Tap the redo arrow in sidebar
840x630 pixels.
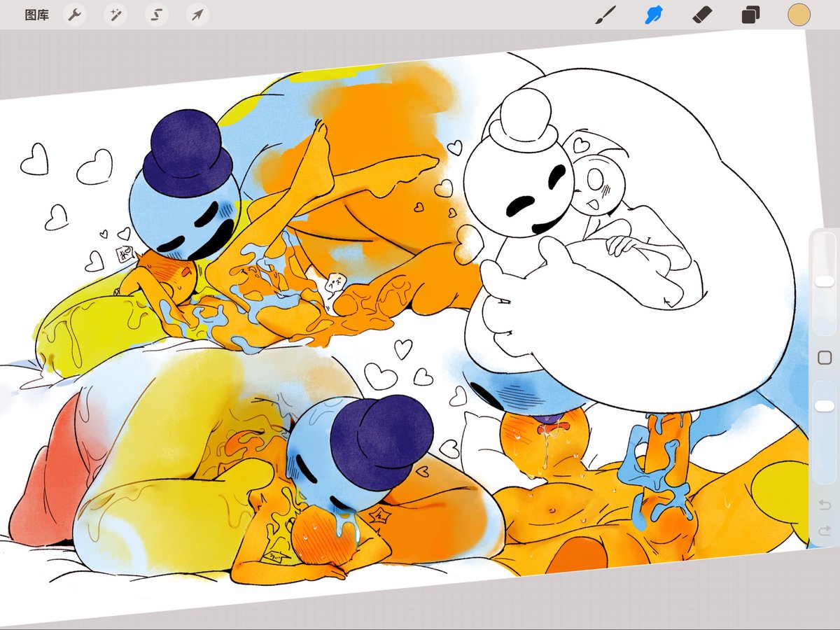click(825, 532)
